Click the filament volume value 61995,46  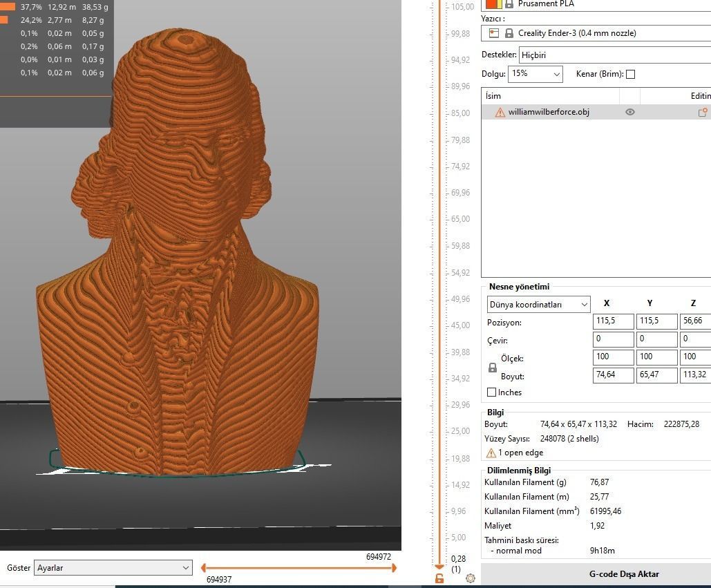[x=605, y=511]
